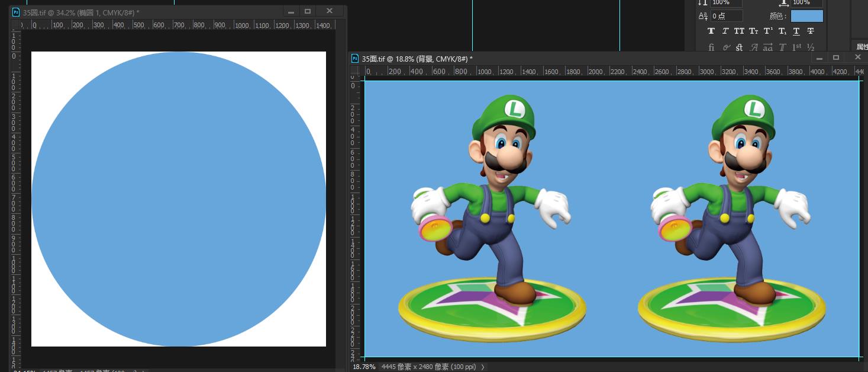The image size is (868, 372).
Task: Click the '4445 像素 x 2480 像素 (100 ppi)' status text
Action: click(x=429, y=367)
